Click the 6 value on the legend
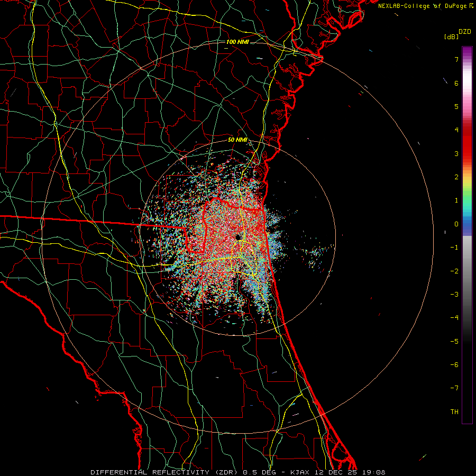Image resolution: width=476 pixels, height=476 pixels. (x=456, y=83)
